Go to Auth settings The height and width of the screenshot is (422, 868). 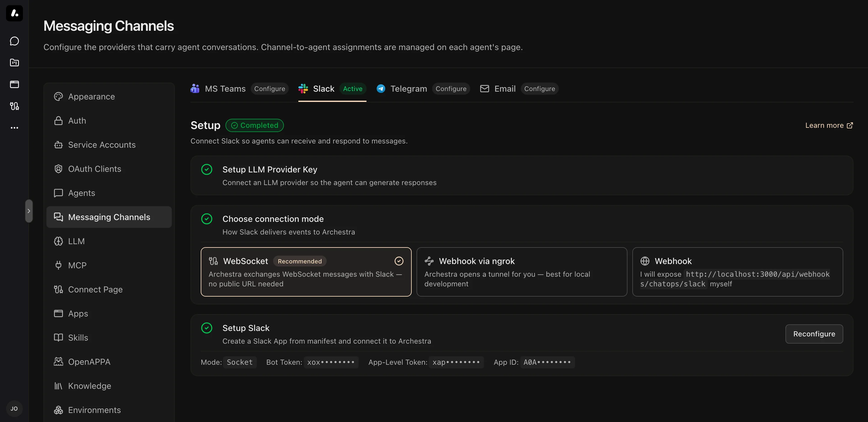[x=109, y=121]
